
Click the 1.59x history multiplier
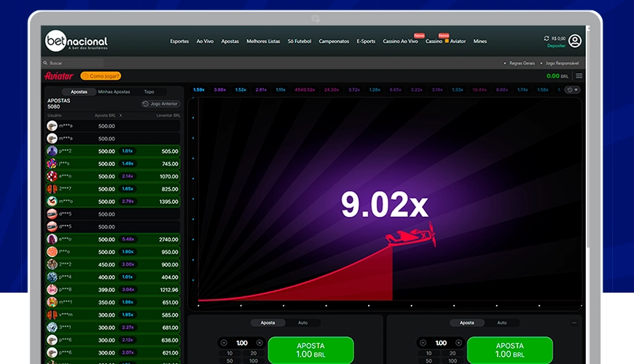pyautogui.click(x=199, y=90)
